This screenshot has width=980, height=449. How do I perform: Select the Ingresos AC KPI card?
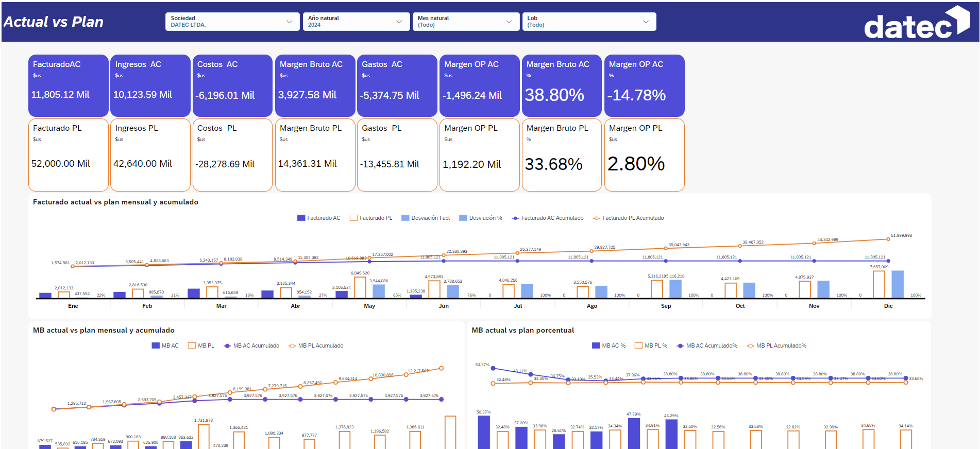coord(150,85)
